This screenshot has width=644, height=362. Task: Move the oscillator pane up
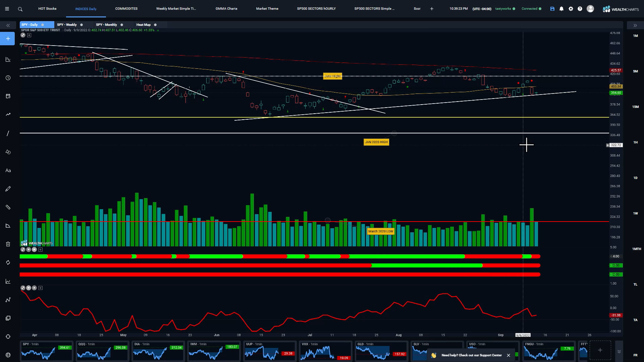34,288
